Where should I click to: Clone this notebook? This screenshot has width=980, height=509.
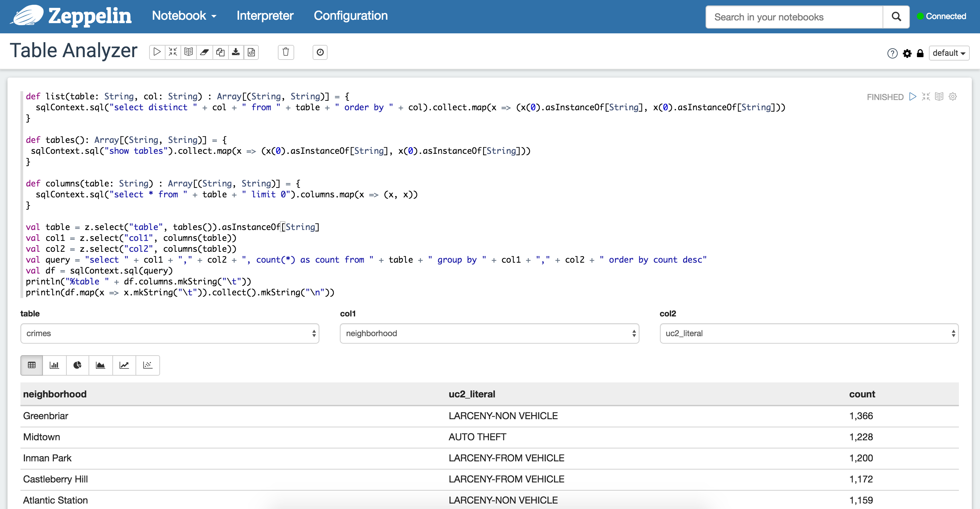[x=220, y=52]
